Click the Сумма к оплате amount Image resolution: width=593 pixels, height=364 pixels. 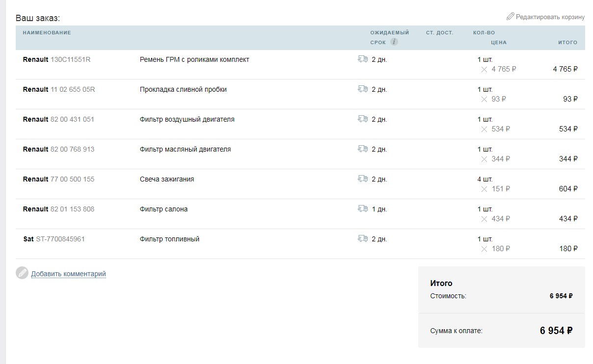(x=556, y=331)
